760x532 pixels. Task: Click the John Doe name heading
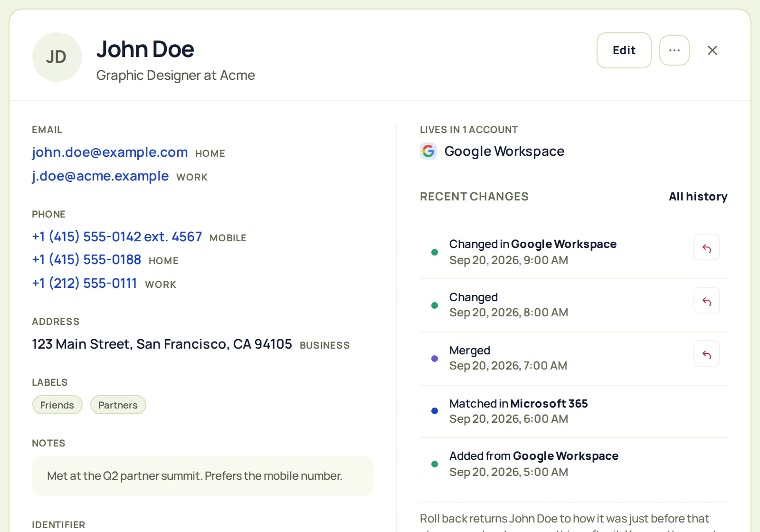[145, 49]
